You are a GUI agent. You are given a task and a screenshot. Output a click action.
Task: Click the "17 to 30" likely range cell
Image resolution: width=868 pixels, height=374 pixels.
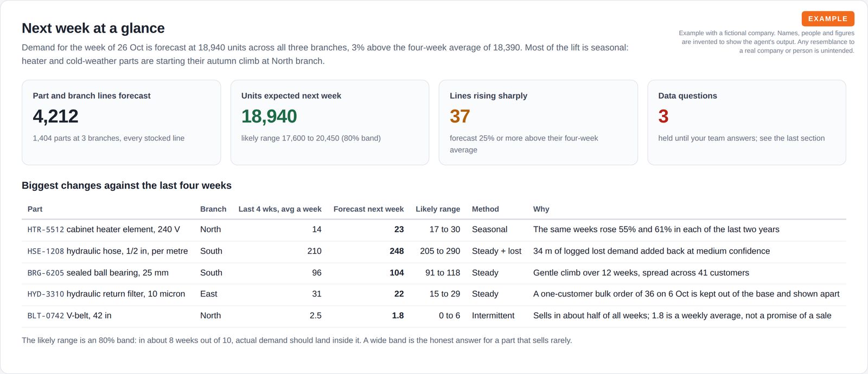click(x=445, y=230)
